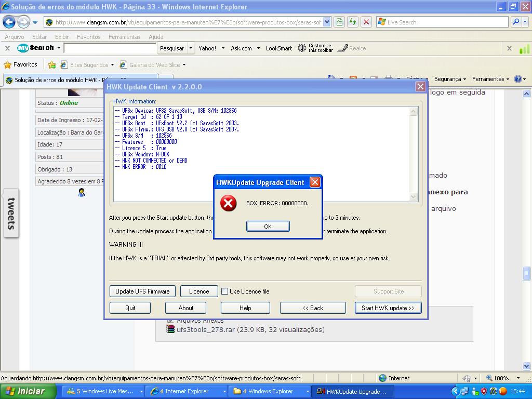
Task: Open the Pesquisar dropdown arrow
Action: click(191, 48)
